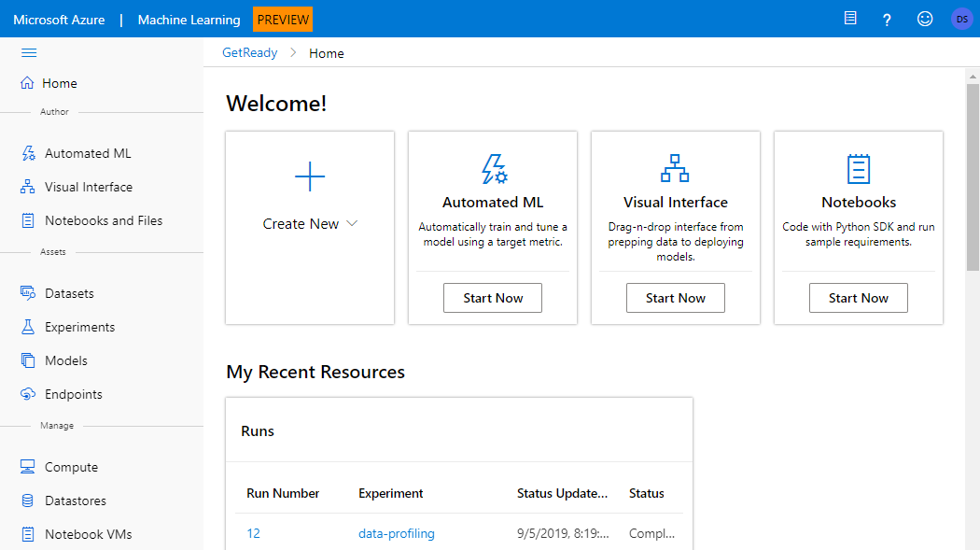Click the Notebook VMs icon
This screenshot has width=980, height=550.
[27, 534]
